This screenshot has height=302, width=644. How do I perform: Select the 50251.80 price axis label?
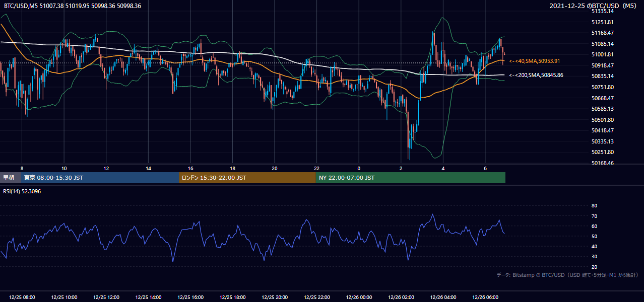pos(602,152)
